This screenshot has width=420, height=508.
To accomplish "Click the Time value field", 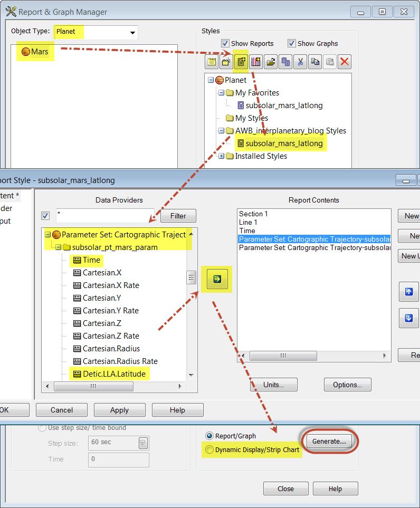I will [119, 459].
